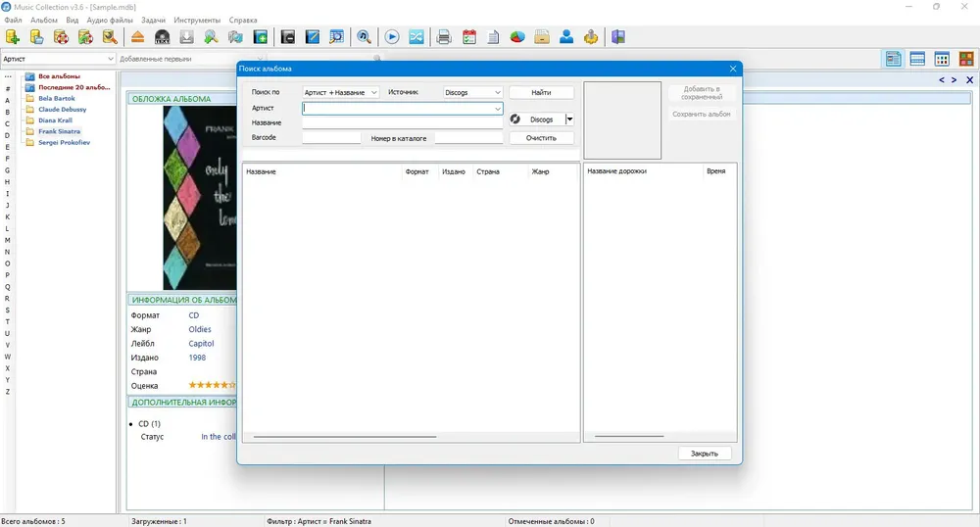Switch to the list rows view icon
Image resolution: width=980 pixels, height=527 pixels.
point(917,60)
